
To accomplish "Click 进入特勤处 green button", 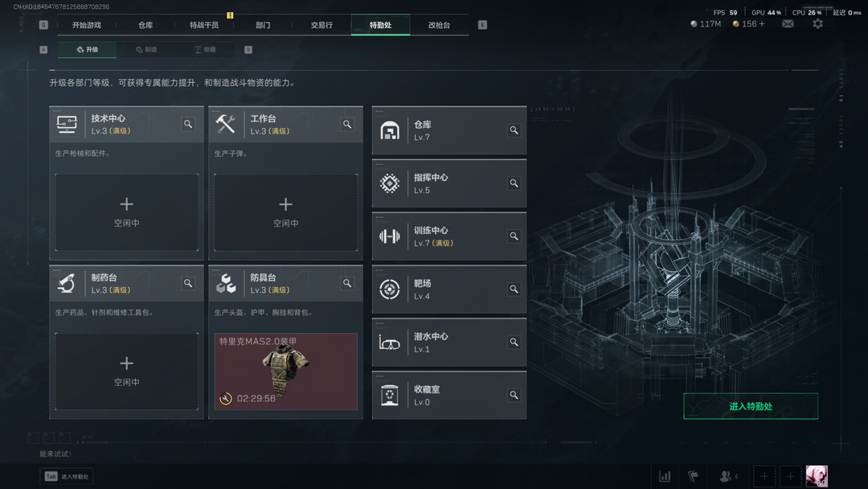I will pos(751,406).
